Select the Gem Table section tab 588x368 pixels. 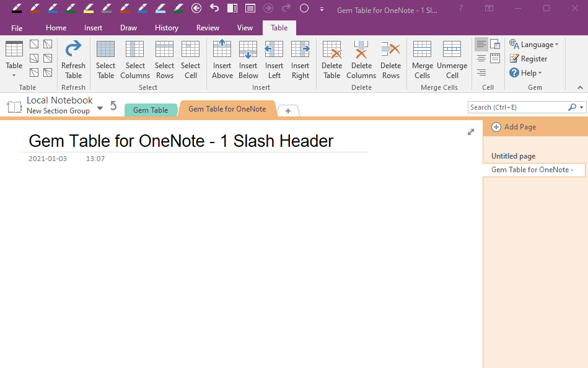[x=151, y=109]
